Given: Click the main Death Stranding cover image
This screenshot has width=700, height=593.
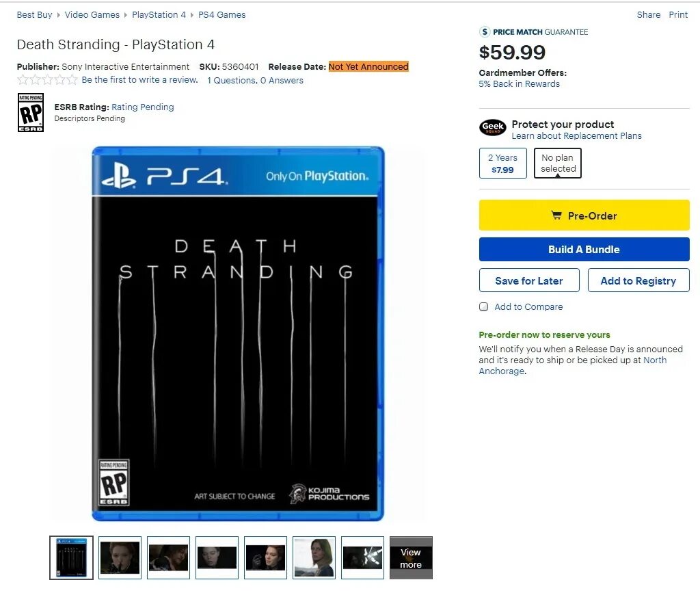Looking at the screenshot, I should pos(238,334).
